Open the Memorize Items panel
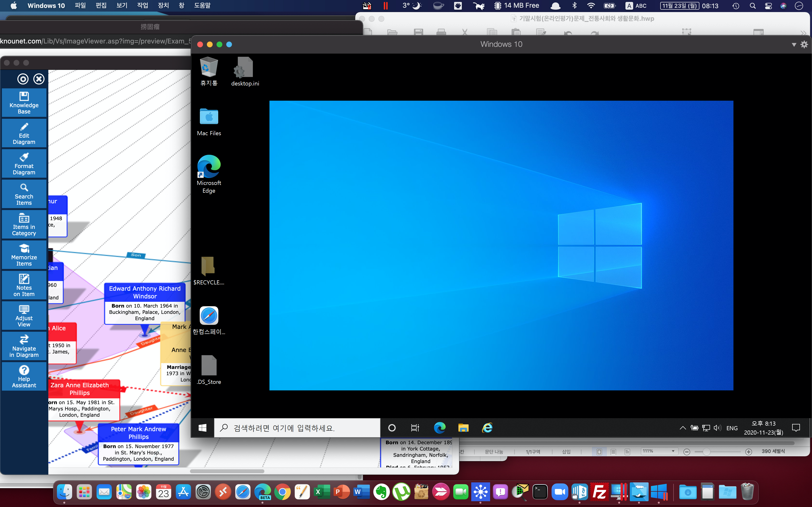Screen dimensions: 812x507 tap(24, 255)
